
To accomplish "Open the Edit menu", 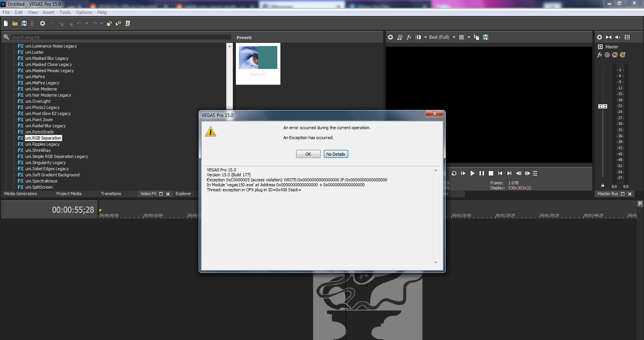I will point(19,12).
